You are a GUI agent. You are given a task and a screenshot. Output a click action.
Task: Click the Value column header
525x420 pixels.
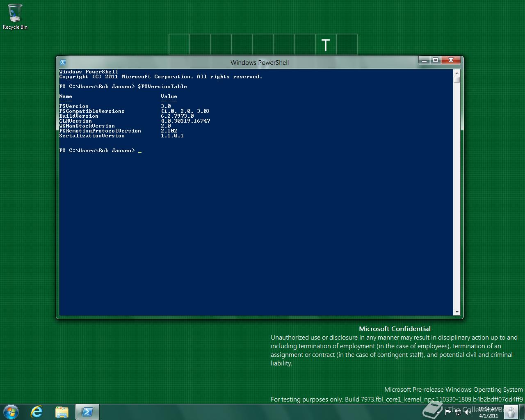[169, 96]
